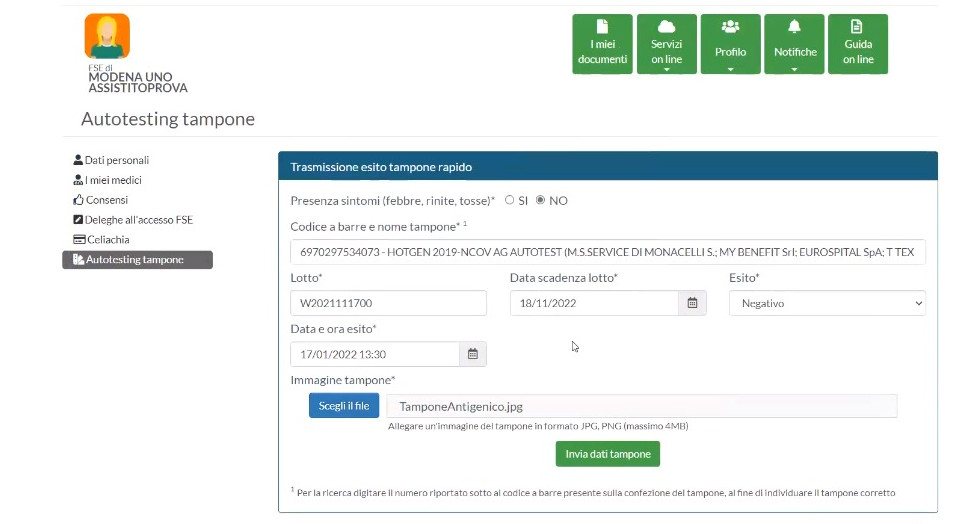Open the Notifiche dropdown

794,46
